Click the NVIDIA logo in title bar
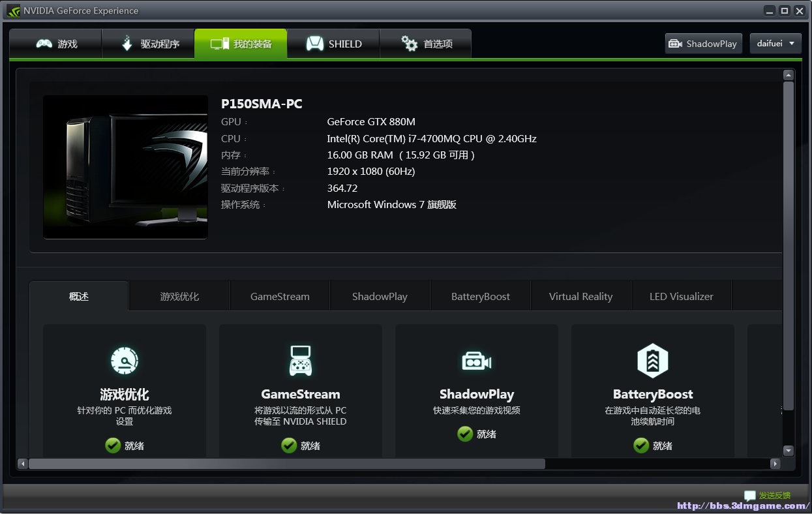Screen dimensions: 812x514 coord(13,10)
